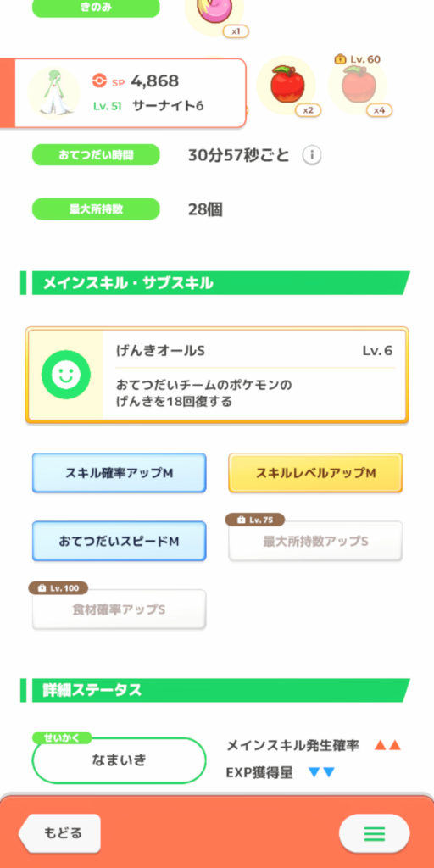The image size is (434, 868).
Task: Tap the red apple x2 ingredient
Action: (287, 85)
